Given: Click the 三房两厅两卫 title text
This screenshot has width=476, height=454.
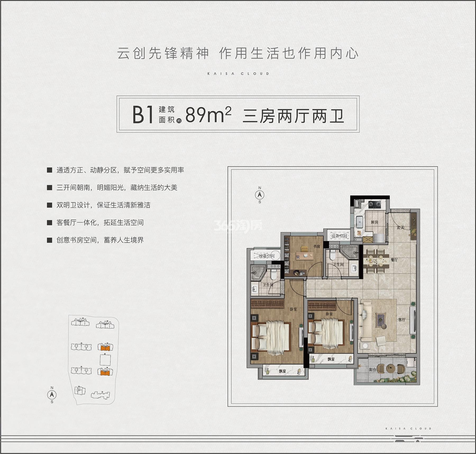Looking at the screenshot, I should coord(293,116).
